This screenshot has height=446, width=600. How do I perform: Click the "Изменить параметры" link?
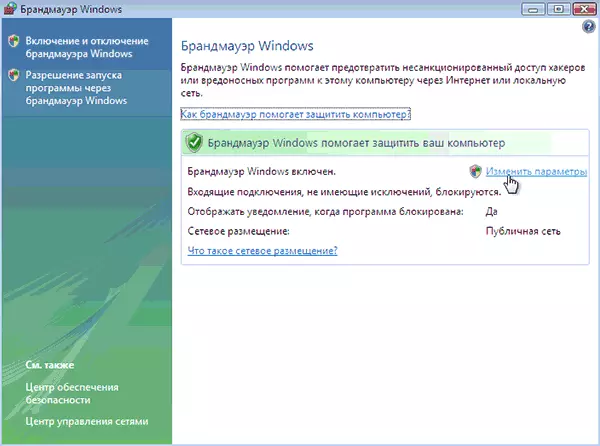[x=536, y=171]
